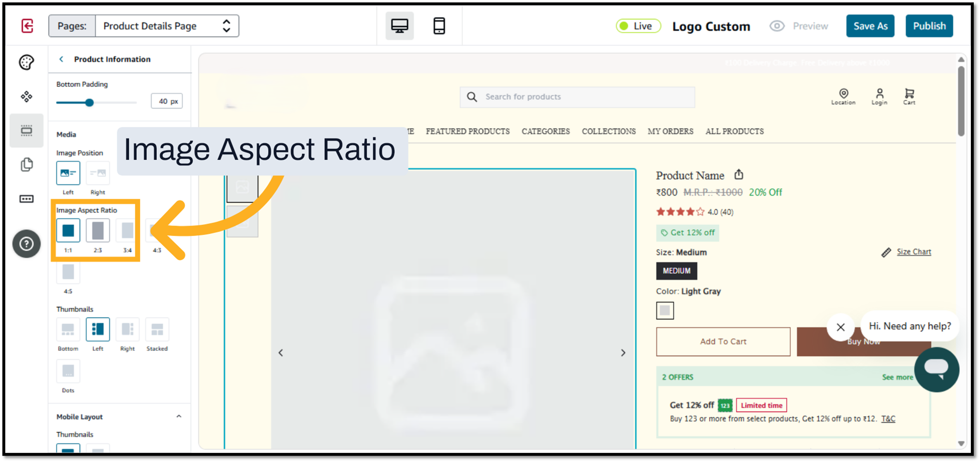Select 2:3 image aspect ratio
The width and height of the screenshot is (980, 462).
[x=98, y=231]
